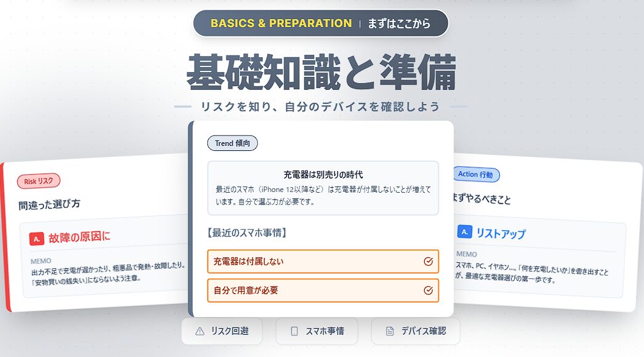Open the デバイス確認 tab label
Image resolution: width=644 pixels, height=357 pixels.
click(x=423, y=331)
